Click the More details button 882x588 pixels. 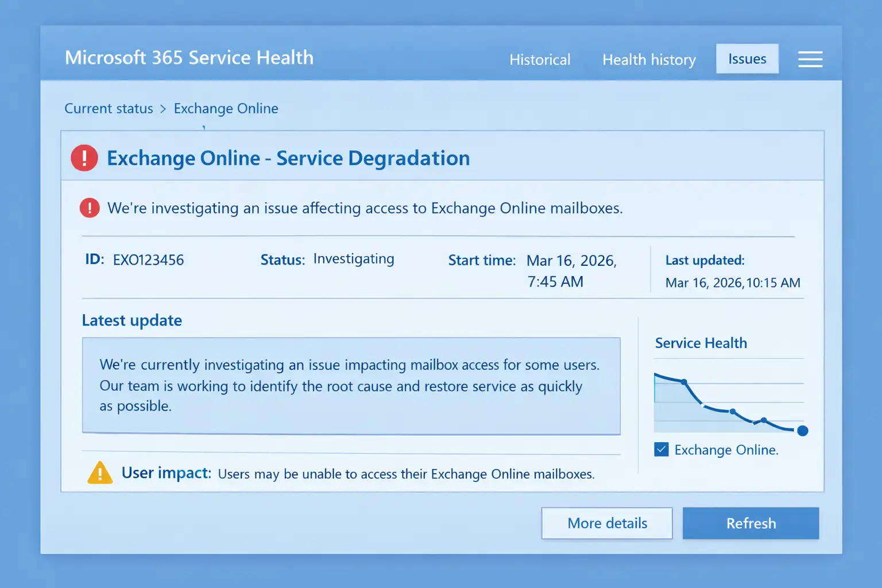pyautogui.click(x=606, y=523)
